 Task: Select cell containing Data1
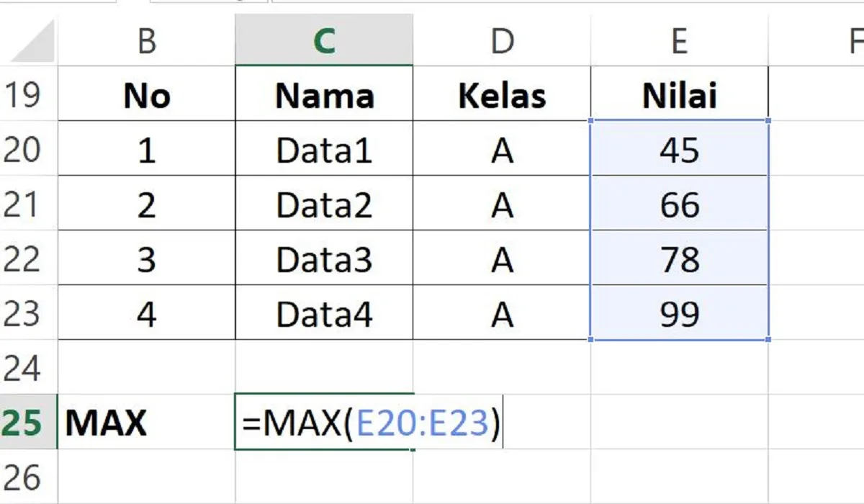[x=324, y=149]
